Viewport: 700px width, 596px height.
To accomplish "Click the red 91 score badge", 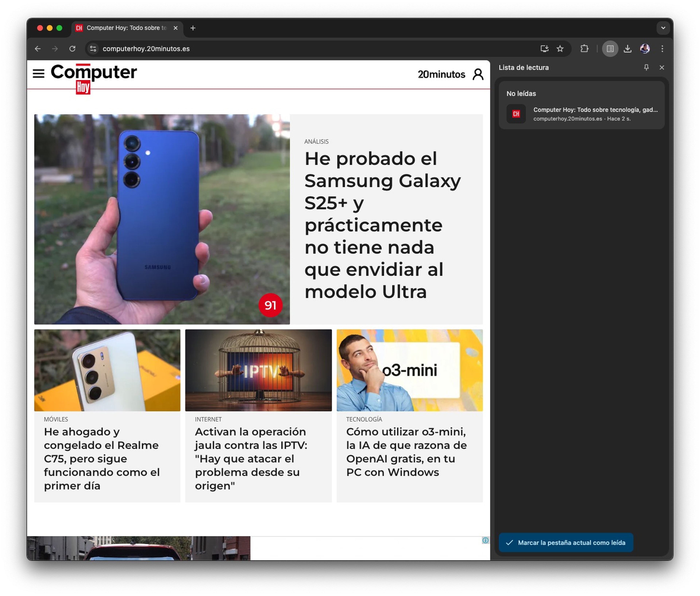I will coord(270,305).
